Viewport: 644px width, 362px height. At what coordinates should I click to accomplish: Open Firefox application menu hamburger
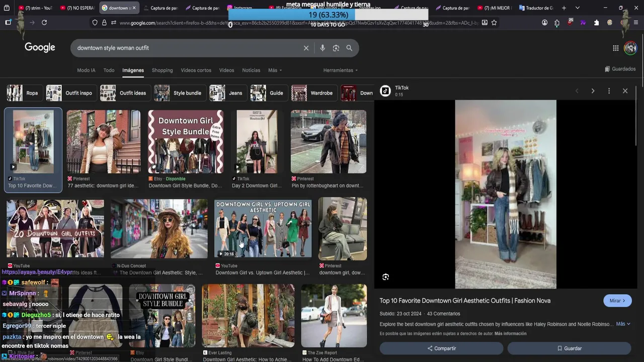636,23
